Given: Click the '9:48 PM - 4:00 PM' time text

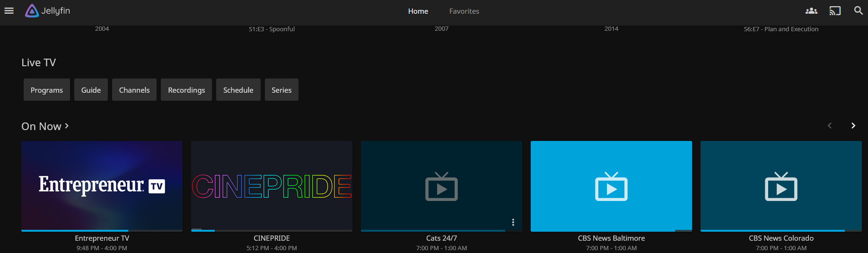Looking at the screenshot, I should coord(102,248).
